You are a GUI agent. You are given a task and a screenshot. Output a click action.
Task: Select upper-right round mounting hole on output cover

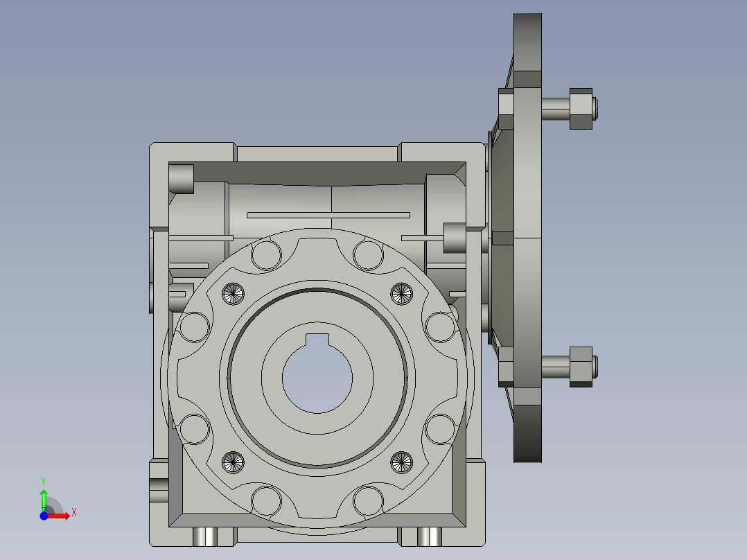[368, 255]
